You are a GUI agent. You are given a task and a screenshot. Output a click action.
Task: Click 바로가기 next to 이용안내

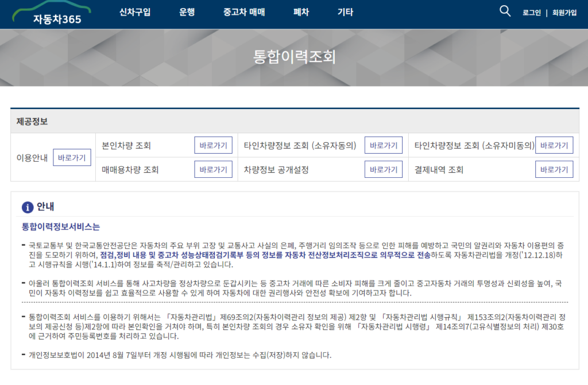tap(72, 157)
